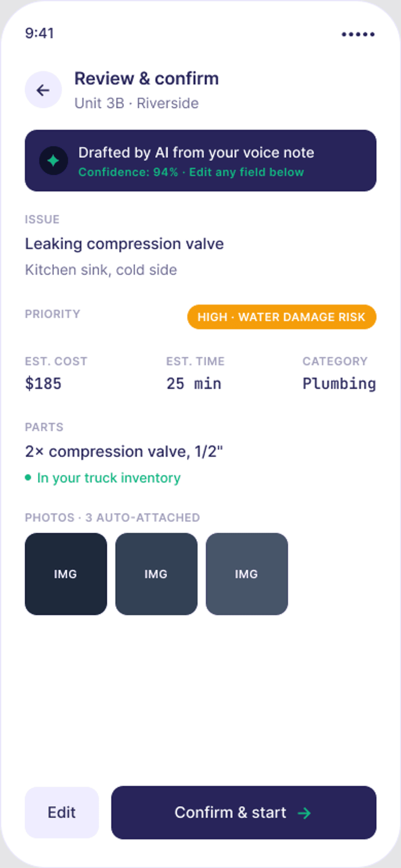Open the third attached IMG photo
The height and width of the screenshot is (868, 401).
(247, 574)
